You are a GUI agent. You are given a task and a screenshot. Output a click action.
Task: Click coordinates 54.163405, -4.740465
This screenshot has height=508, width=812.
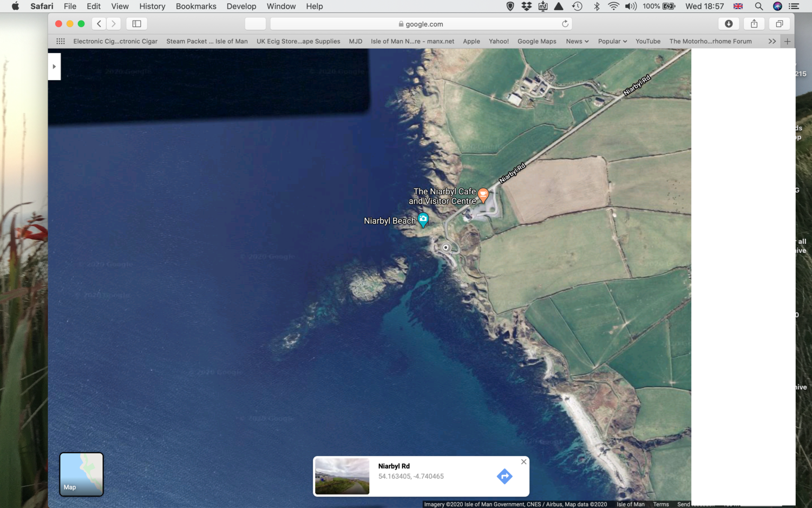411,477
